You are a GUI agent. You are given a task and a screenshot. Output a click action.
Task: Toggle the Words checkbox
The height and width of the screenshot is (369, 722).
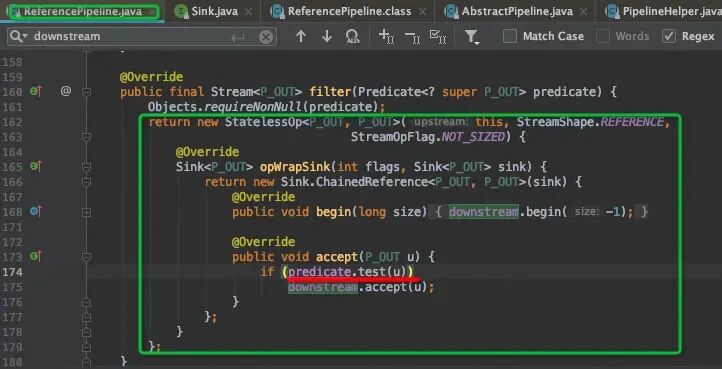(603, 36)
